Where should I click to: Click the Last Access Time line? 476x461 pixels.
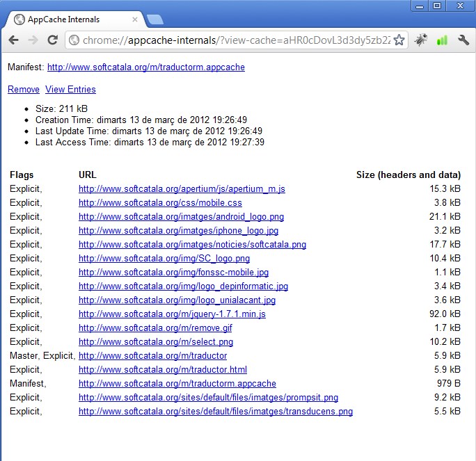coord(150,143)
